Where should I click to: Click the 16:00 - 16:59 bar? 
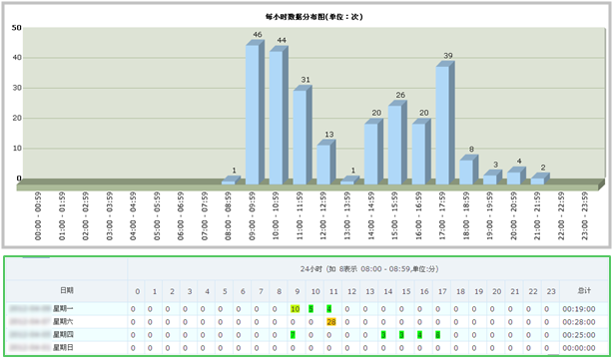pos(421,152)
